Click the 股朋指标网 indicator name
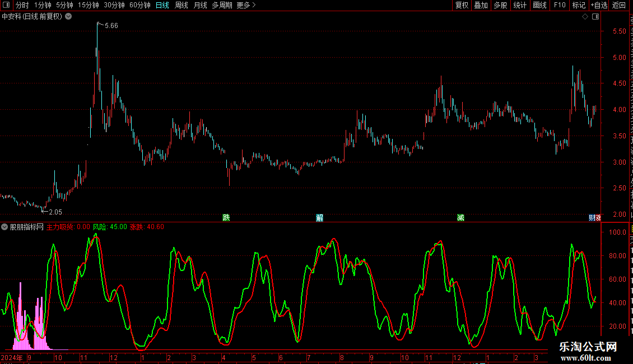The height and width of the screenshot is (364, 633). tap(27, 227)
